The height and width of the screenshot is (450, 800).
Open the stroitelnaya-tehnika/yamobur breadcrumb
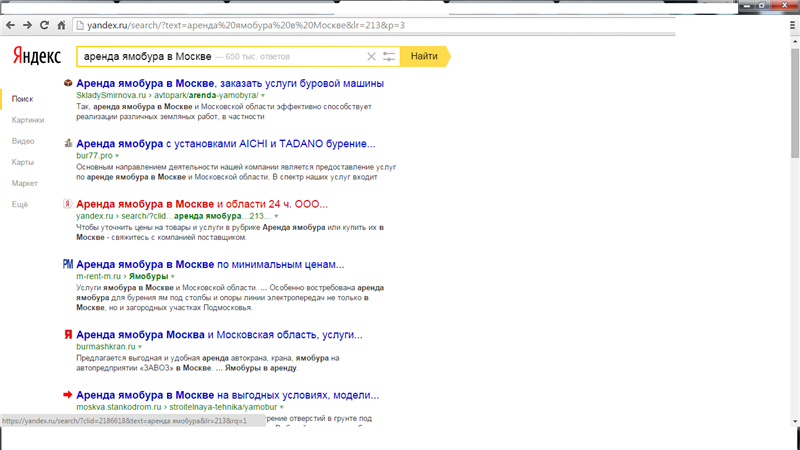pyautogui.click(x=223, y=407)
